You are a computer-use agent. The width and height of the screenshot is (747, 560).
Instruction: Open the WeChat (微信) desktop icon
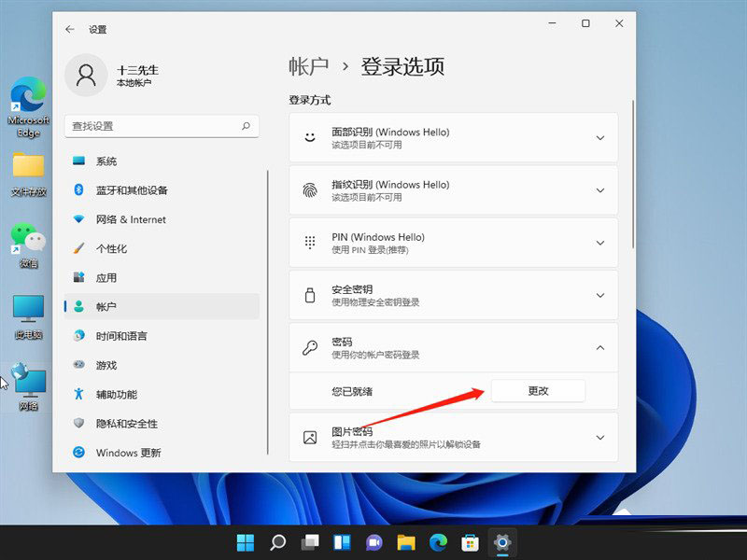pyautogui.click(x=28, y=245)
